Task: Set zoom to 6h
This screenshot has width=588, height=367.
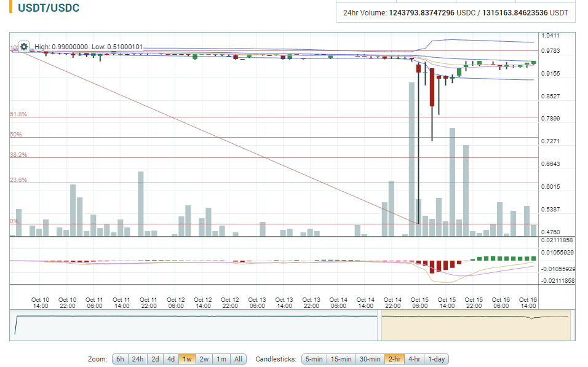Action: [x=120, y=359]
